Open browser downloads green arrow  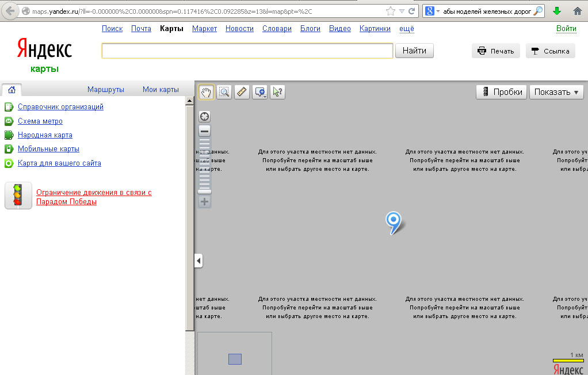point(557,11)
